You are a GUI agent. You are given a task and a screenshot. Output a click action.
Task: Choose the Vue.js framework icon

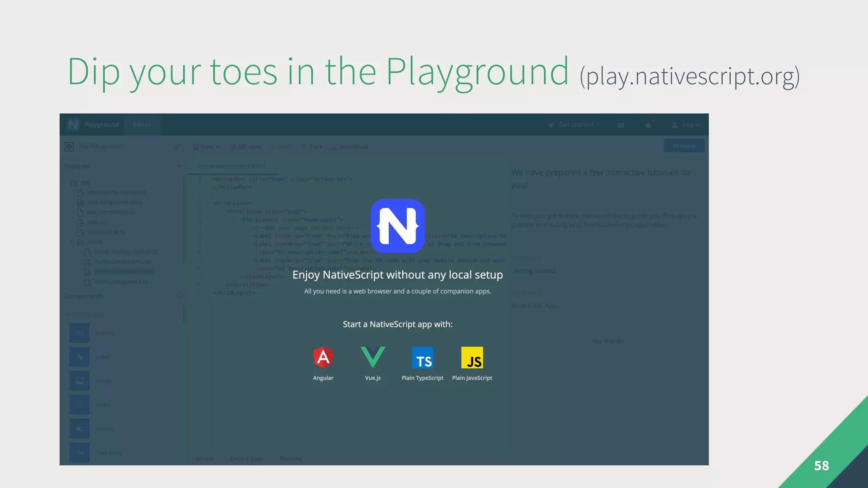click(373, 357)
